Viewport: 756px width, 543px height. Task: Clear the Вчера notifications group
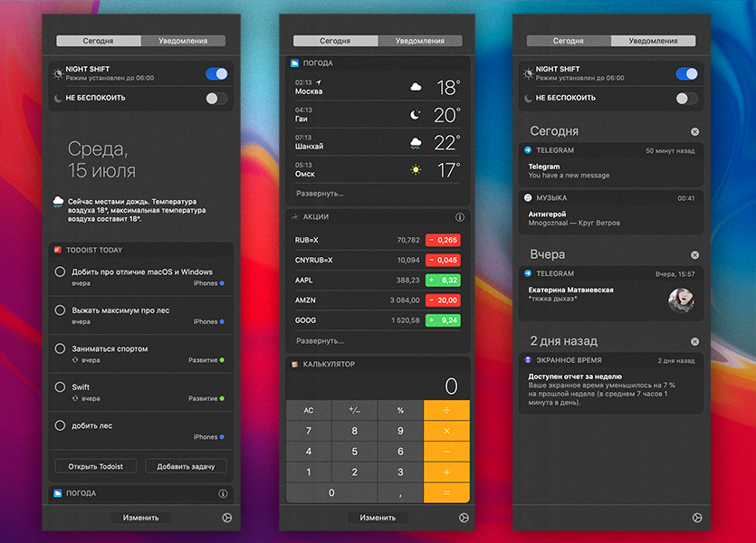click(694, 255)
